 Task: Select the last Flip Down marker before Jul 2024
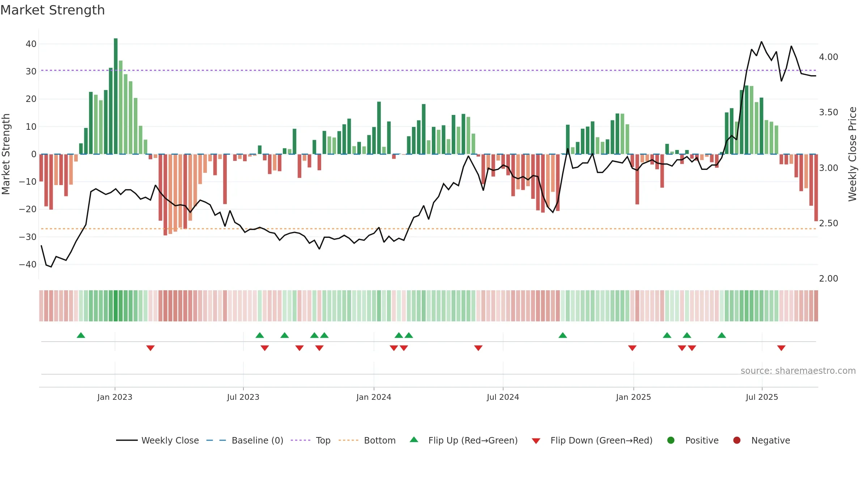coord(478,348)
